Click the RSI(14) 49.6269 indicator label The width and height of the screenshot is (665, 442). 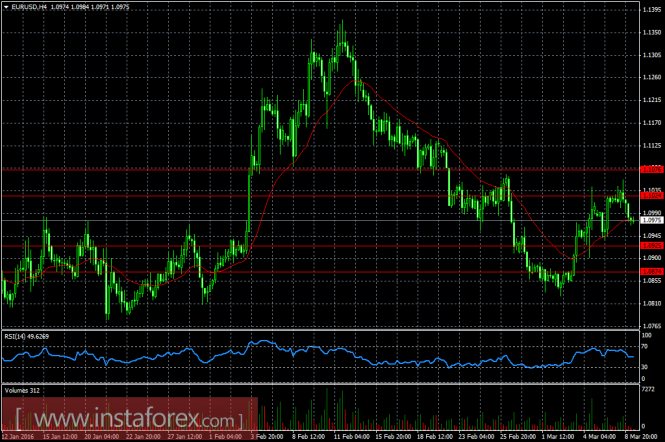pyautogui.click(x=26, y=336)
